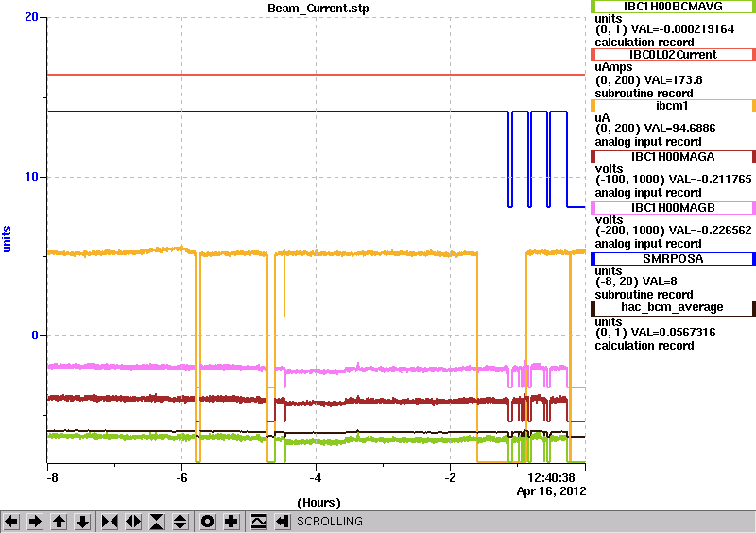Image resolution: width=756 pixels, height=533 pixels.
Task: Click the -4 tick on the time axis
Action: (316, 478)
